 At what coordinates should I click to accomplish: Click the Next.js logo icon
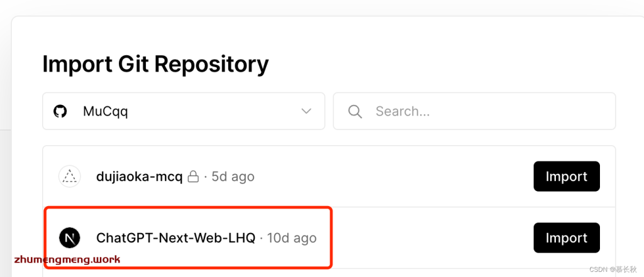pyautogui.click(x=69, y=237)
